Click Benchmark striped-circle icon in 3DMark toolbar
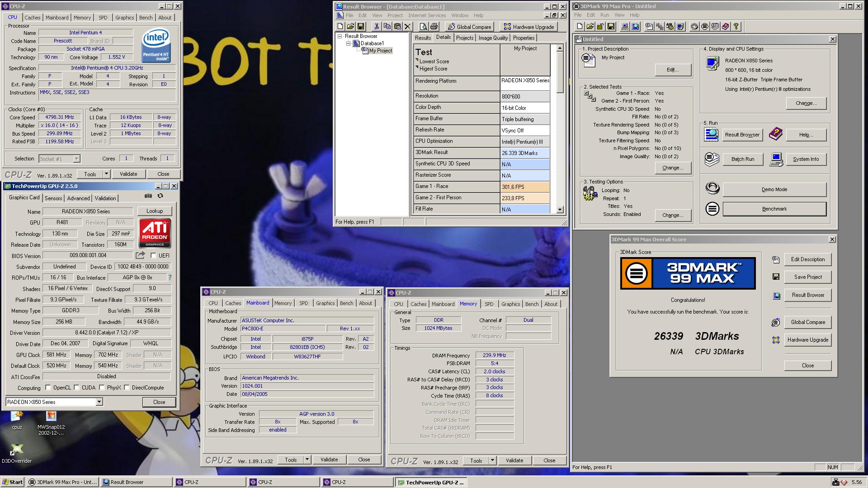Screen dimensions: 868x488 coord(705,27)
